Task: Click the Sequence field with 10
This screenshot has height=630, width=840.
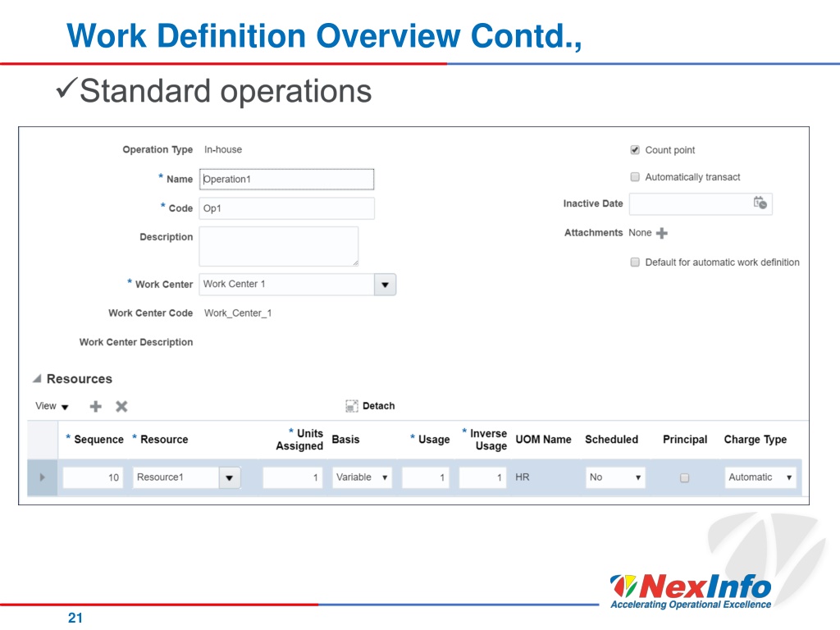Action: pos(94,477)
